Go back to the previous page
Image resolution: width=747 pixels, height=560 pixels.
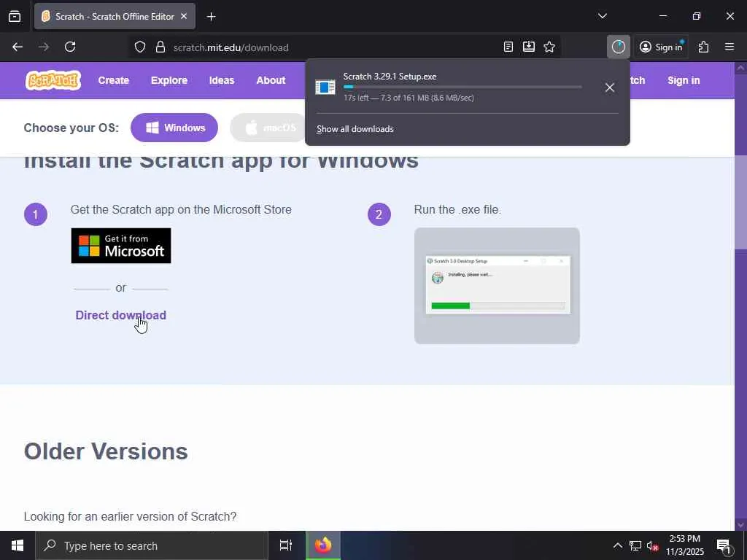(18, 47)
